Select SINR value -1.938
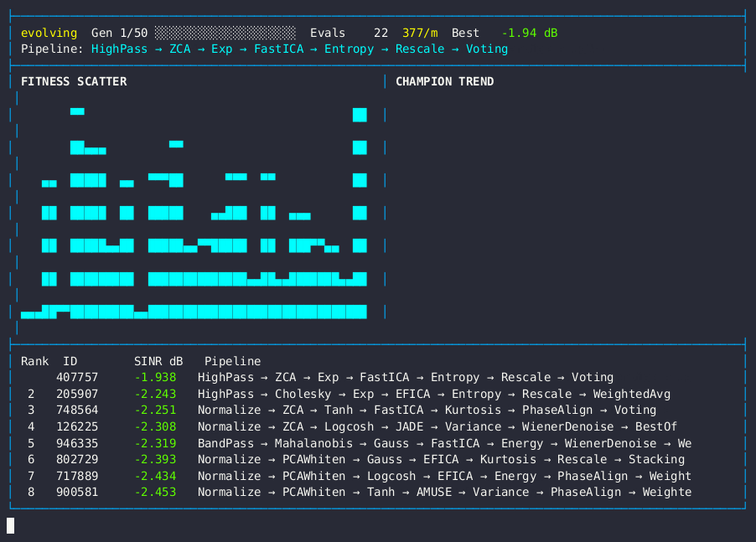 tap(155, 377)
